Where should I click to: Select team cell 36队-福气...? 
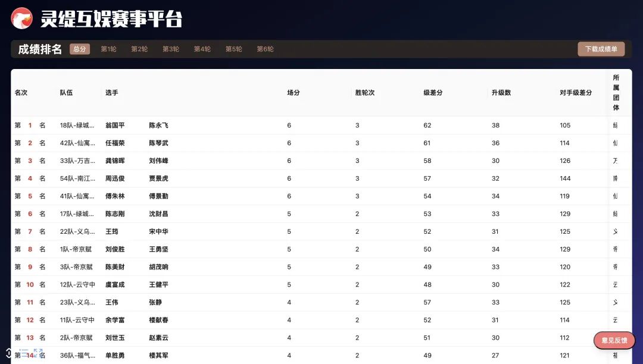pyautogui.click(x=77, y=356)
